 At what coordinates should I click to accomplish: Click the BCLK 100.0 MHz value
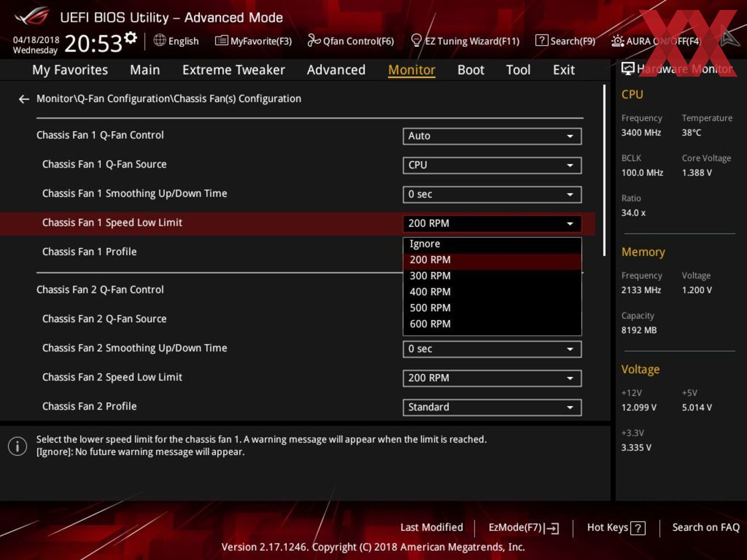click(x=642, y=172)
